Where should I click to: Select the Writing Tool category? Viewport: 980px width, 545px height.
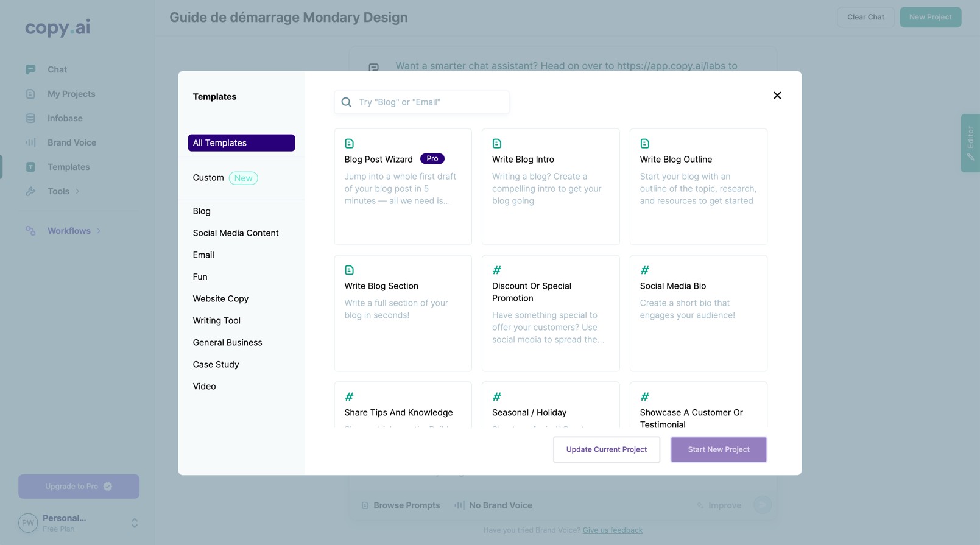click(x=217, y=321)
